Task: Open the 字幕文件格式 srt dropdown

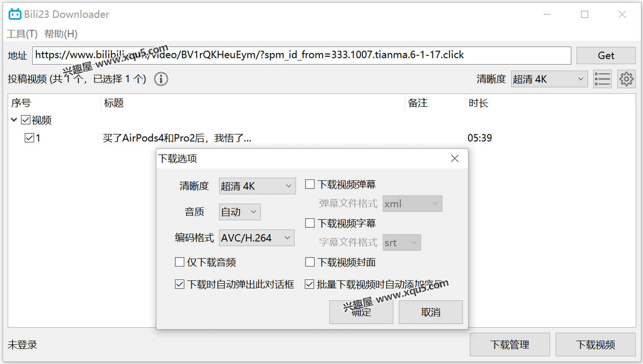Action: click(402, 242)
